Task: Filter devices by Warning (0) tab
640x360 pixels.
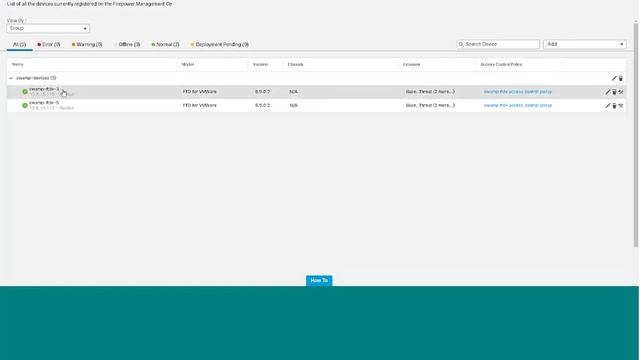Action: tap(87, 44)
